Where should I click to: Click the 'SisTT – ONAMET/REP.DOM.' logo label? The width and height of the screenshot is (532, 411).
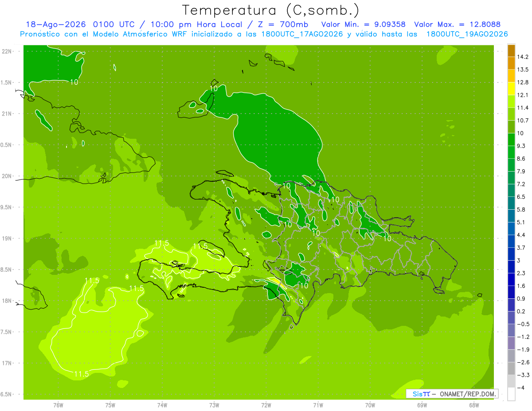coord(452,394)
